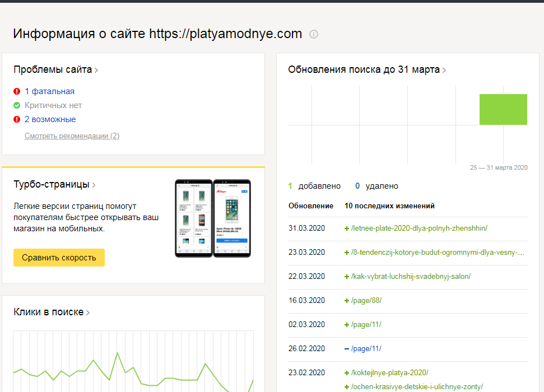Viewport: 544px width, 392px height.
Task: Open the 2 возможные problems link
Action: coord(50,119)
